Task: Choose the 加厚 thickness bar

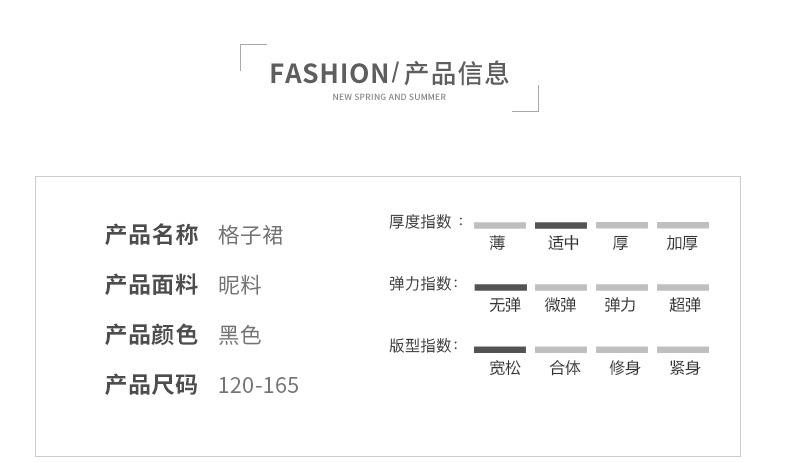Action: click(x=683, y=225)
